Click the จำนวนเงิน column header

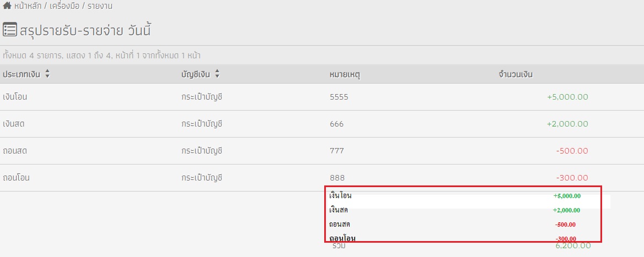(516, 75)
